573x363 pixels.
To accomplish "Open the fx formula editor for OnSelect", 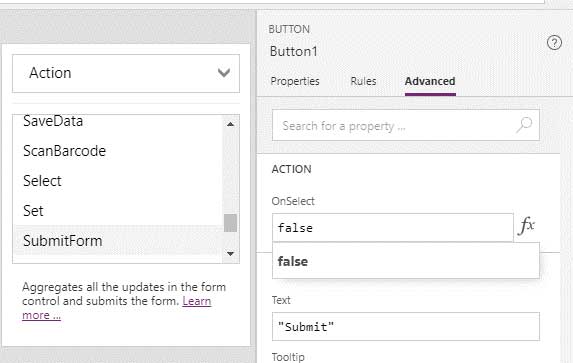I will point(527,226).
